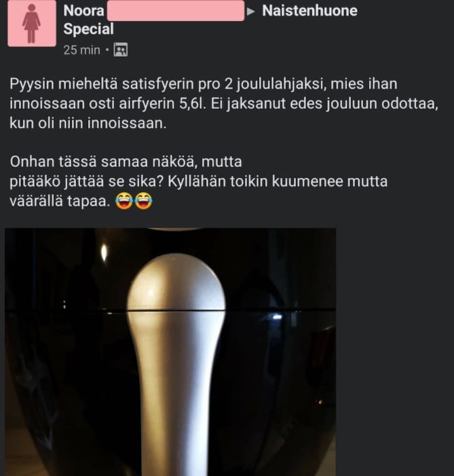Click the bright reflection in the photo's upper left
The image size is (454, 476).
click(104, 253)
